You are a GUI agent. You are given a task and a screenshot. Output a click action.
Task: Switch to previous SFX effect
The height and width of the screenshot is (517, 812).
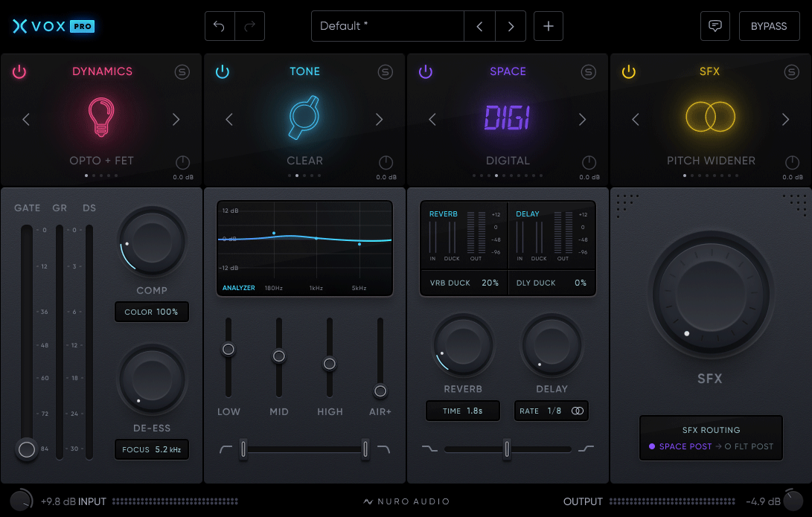(x=636, y=120)
